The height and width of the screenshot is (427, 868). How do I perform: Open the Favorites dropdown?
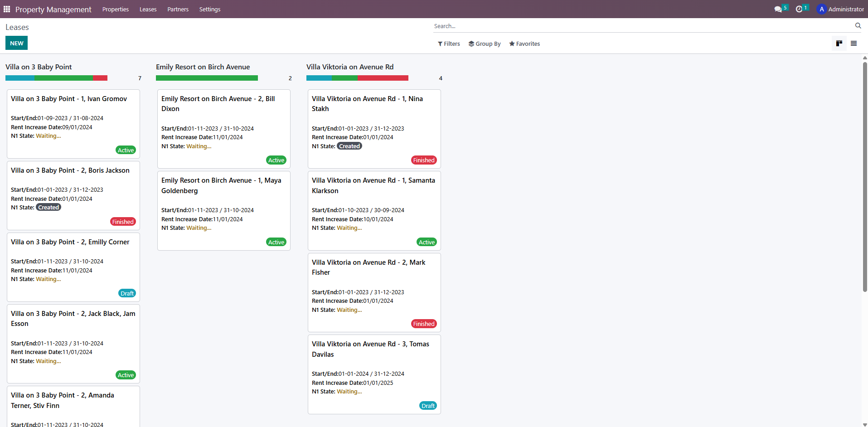(524, 44)
